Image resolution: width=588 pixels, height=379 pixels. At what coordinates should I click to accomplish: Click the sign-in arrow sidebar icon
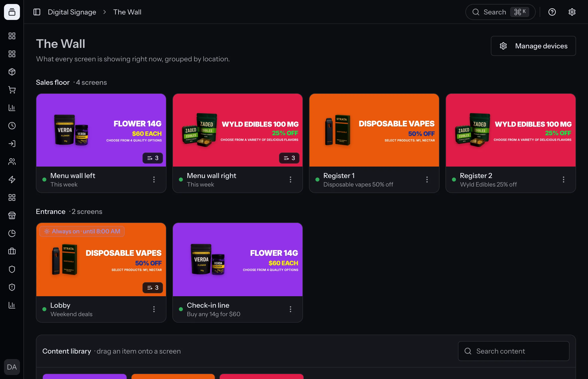[x=12, y=144]
